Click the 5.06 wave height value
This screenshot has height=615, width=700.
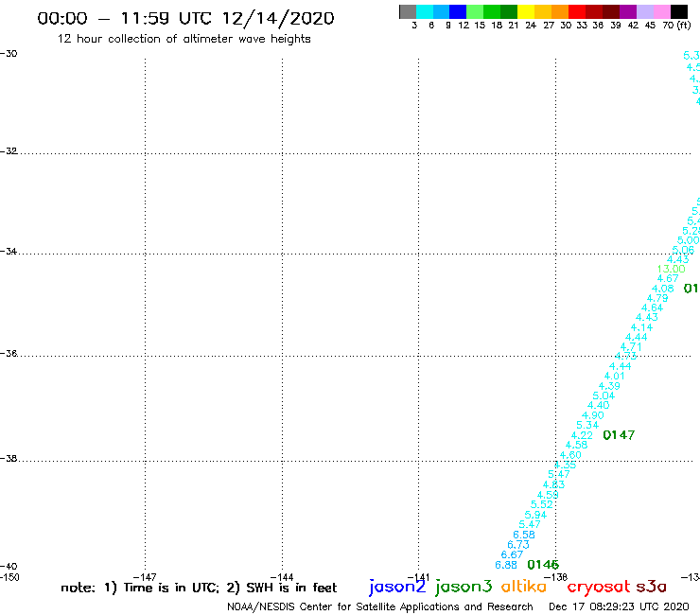tap(683, 250)
